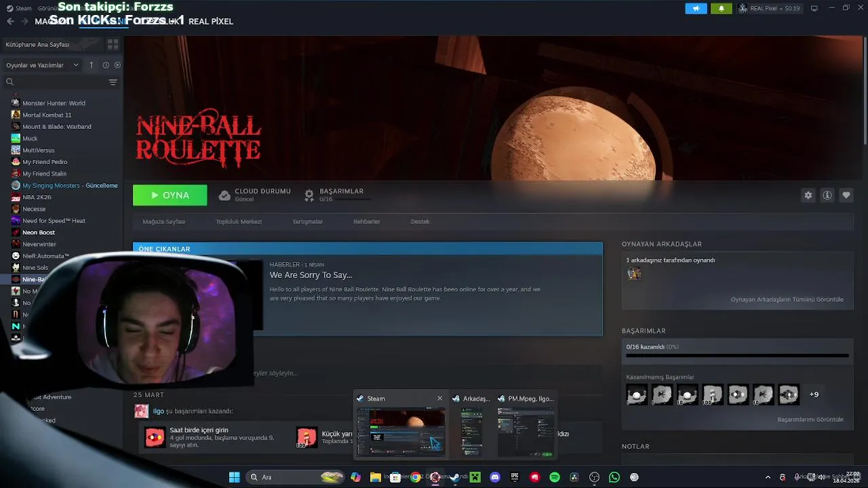Open Oynayan Arkadaşların Tümünü Görüntüle link
The width and height of the screenshot is (868, 488).
787,300
